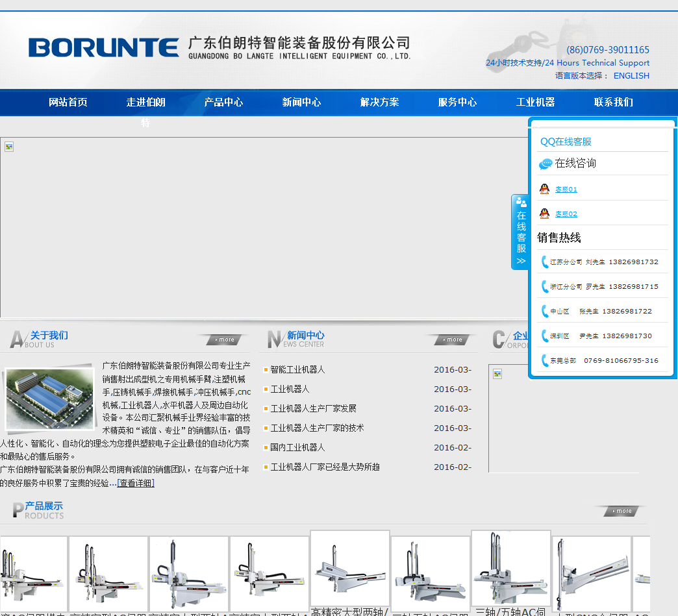
Task: Click phone icon for 江苏分公司
Action: point(545,262)
